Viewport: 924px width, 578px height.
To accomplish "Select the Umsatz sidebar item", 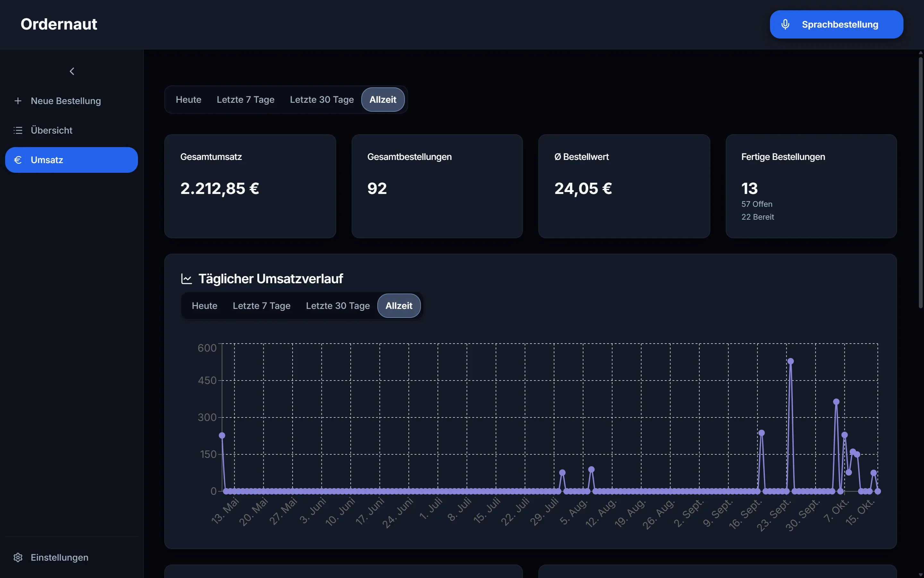I will 72,160.
